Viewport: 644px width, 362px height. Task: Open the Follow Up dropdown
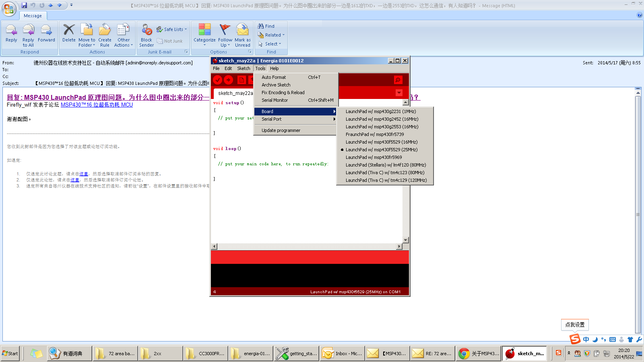(x=225, y=35)
